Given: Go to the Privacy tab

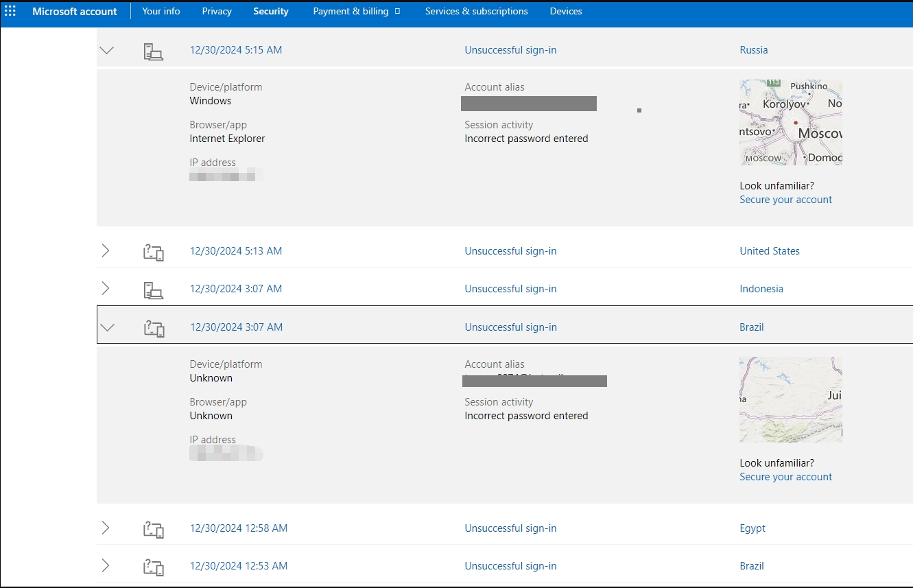Looking at the screenshot, I should click(x=217, y=11).
